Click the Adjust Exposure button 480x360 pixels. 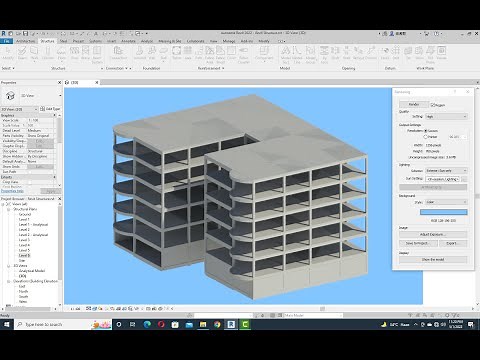433,234
